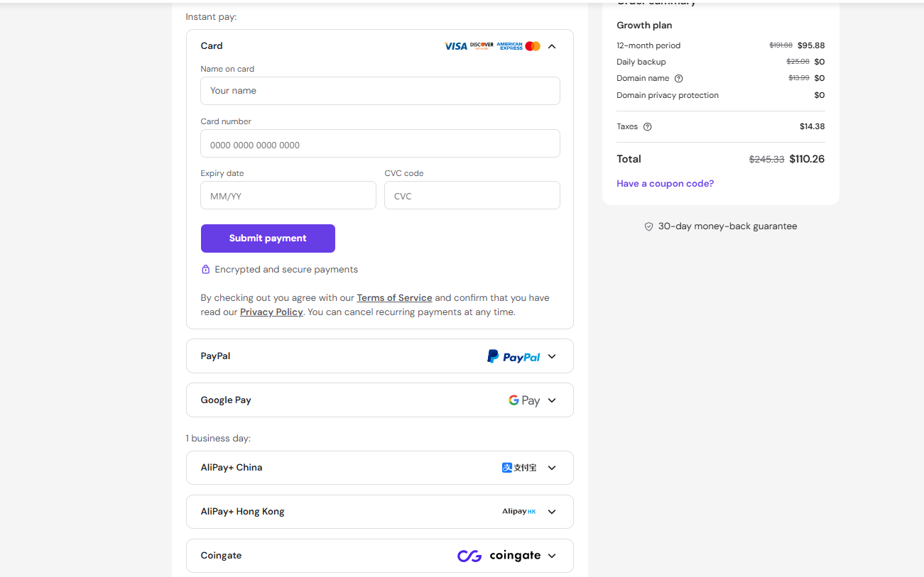
Task: Click the Alipay China logo
Action: [x=519, y=468]
